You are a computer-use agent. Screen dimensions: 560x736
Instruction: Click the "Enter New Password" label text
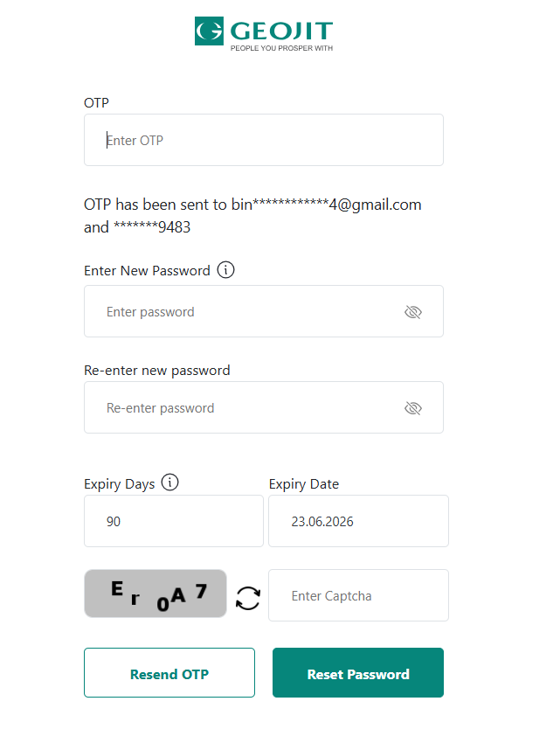point(147,271)
